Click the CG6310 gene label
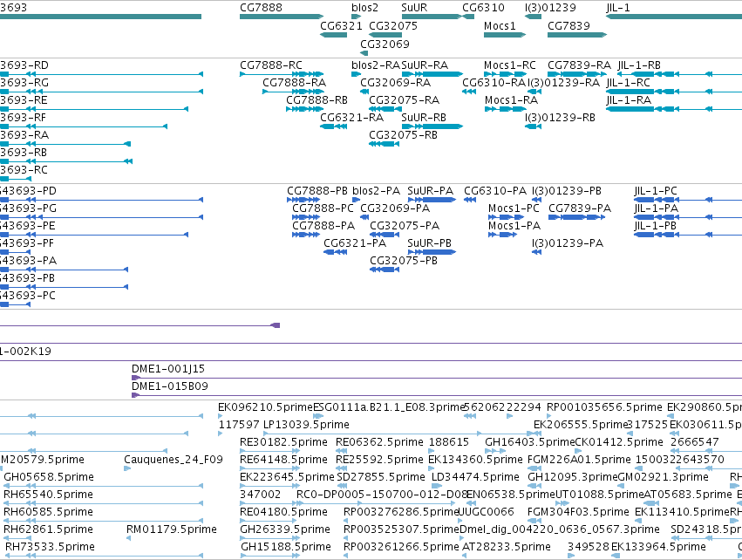 483,8
